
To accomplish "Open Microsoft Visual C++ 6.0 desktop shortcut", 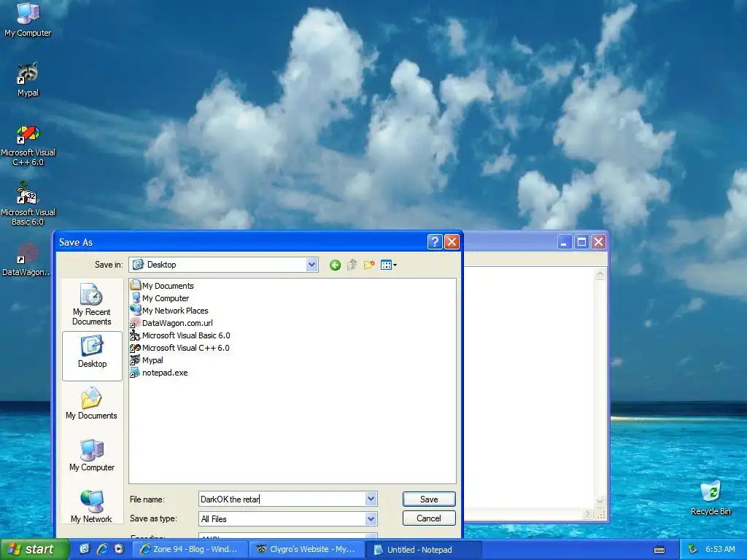I will (28, 146).
